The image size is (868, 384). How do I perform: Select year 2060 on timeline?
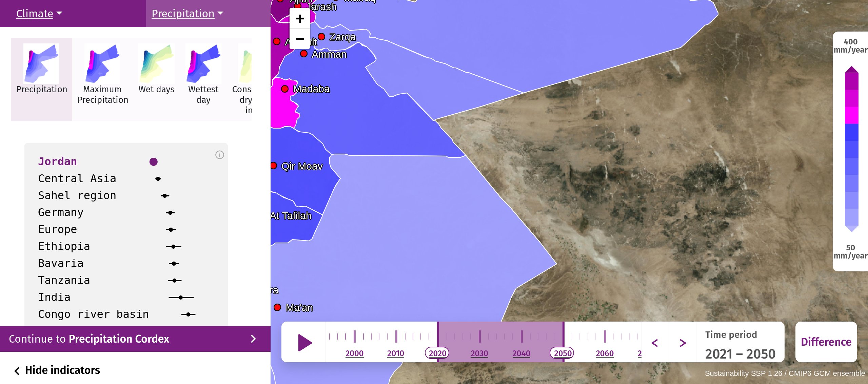[605, 353]
